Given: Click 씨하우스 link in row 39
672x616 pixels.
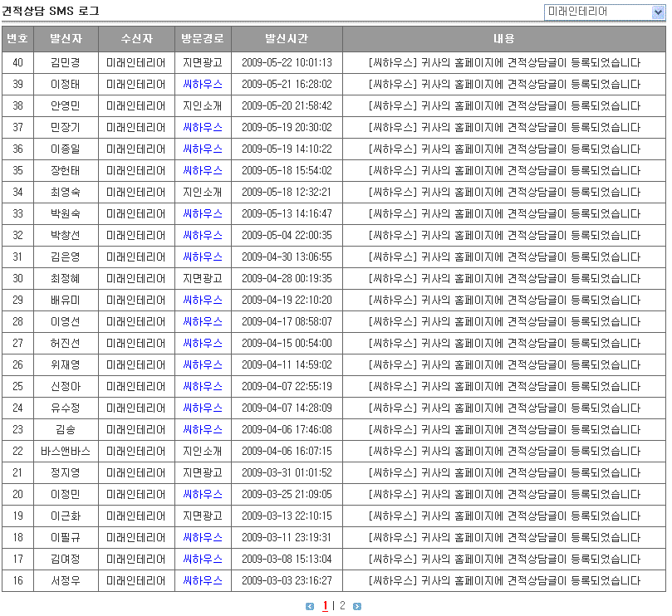Looking at the screenshot, I should pos(203,84).
